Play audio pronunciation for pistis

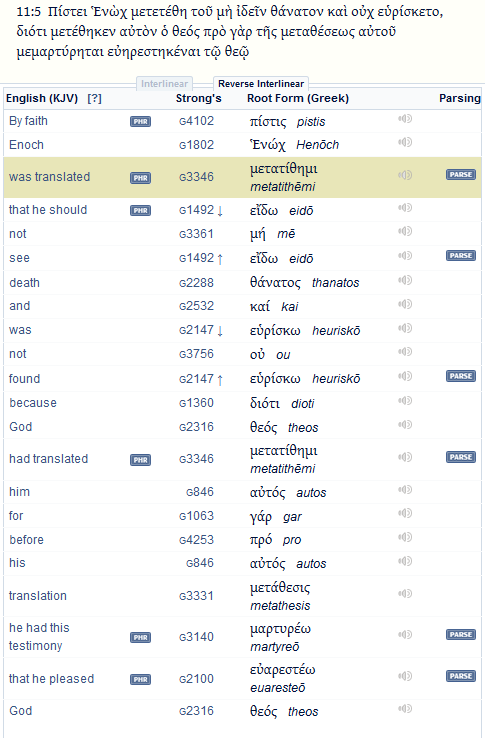pyautogui.click(x=404, y=119)
